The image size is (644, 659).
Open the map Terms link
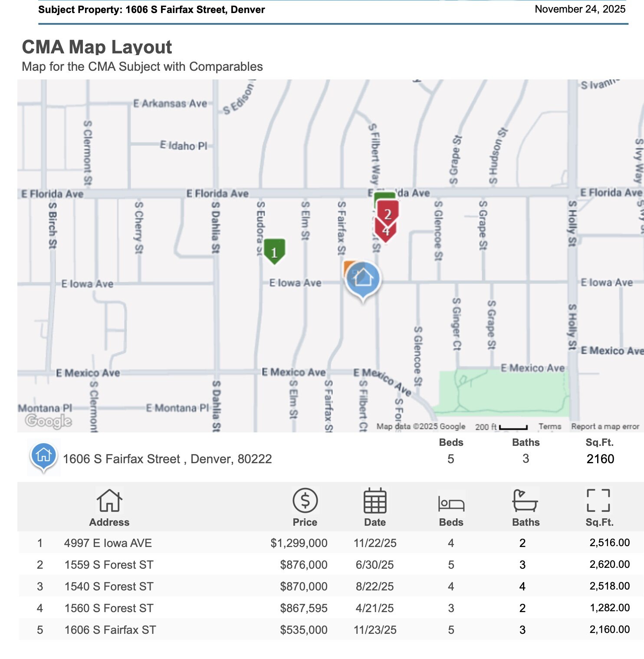[550, 426]
